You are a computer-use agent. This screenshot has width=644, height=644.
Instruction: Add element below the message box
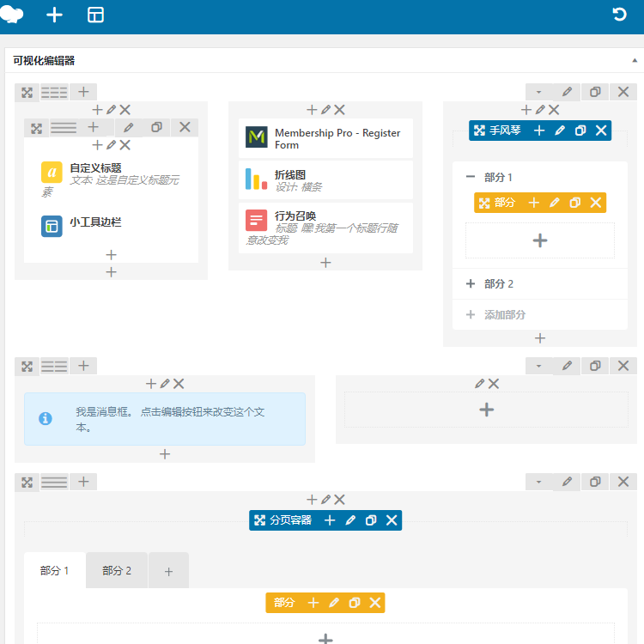[x=165, y=454]
